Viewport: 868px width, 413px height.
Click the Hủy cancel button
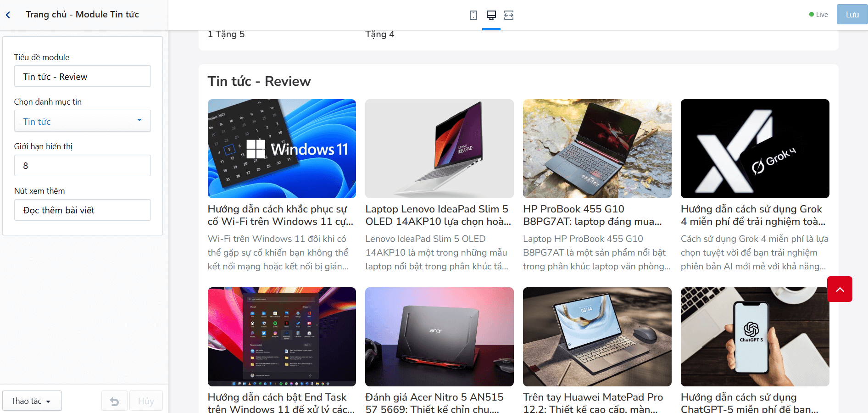(146, 402)
